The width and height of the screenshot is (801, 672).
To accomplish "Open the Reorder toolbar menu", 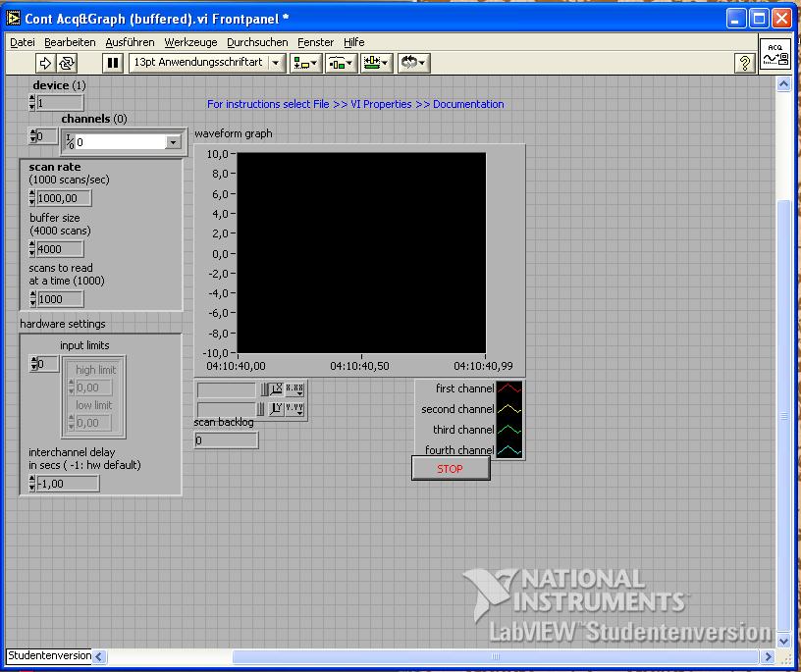I will (413, 64).
